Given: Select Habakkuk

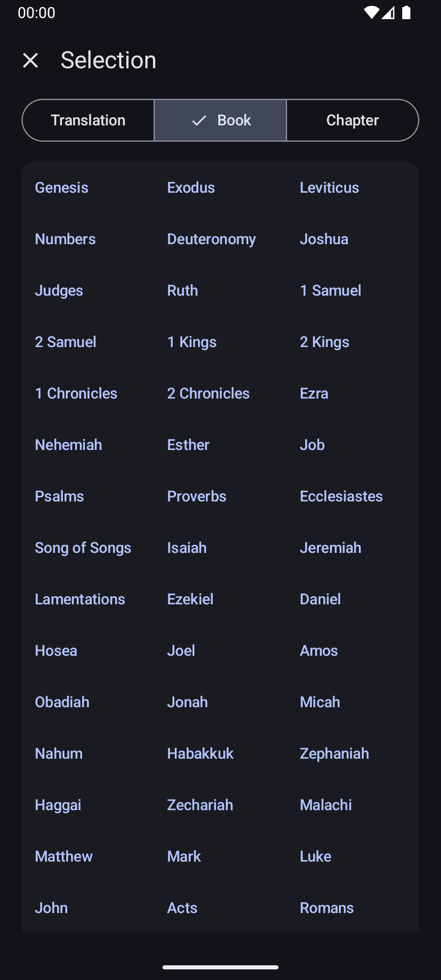Looking at the screenshot, I should coord(200,753).
